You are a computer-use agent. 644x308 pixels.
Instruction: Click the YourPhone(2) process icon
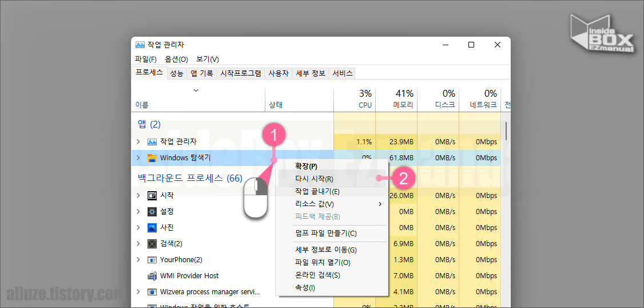[152, 260]
